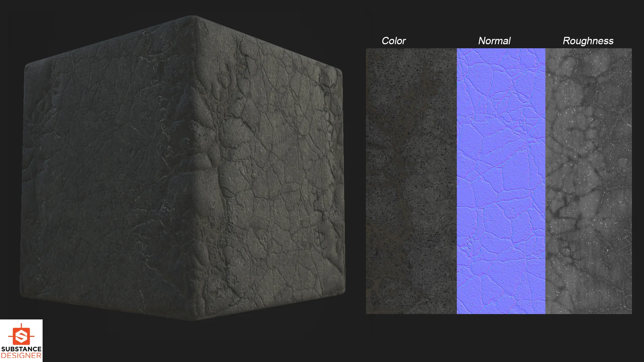644x362 pixels.
Task: Click the Normal heading label
Action: click(x=494, y=41)
